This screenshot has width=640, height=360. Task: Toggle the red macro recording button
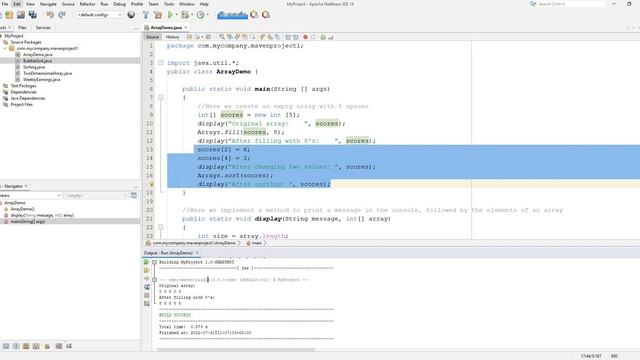305,37
